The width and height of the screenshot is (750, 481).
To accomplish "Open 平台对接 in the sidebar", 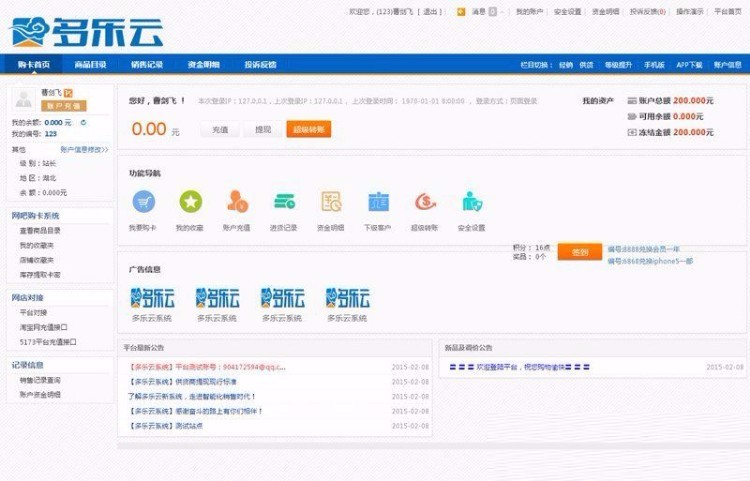I will [x=33, y=313].
